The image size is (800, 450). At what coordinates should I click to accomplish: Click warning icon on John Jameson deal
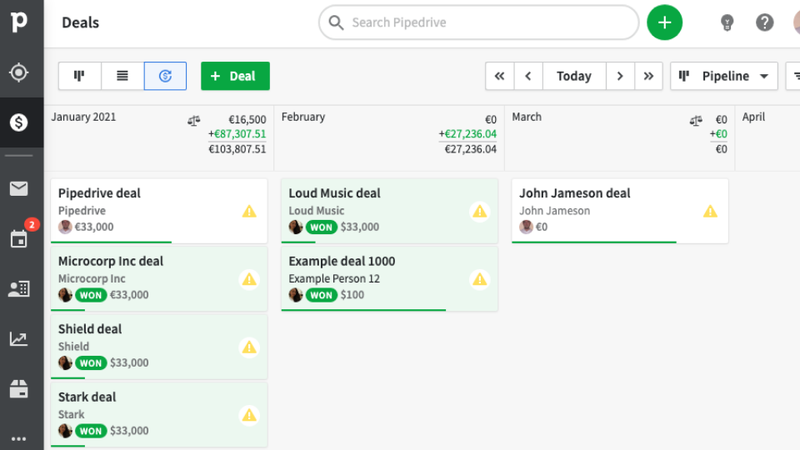coord(710,211)
